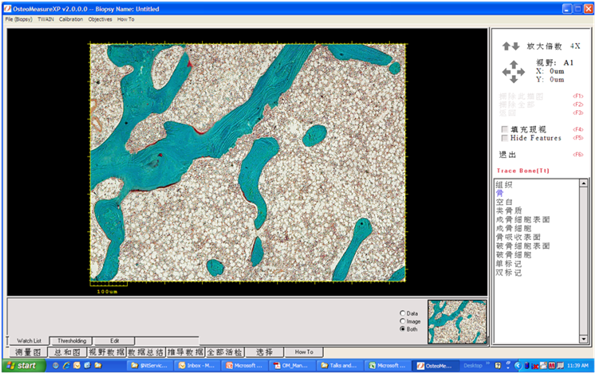Image resolution: width=596 pixels, height=374 pixels.
Task: Click the How To button at bottom
Action: (x=304, y=352)
